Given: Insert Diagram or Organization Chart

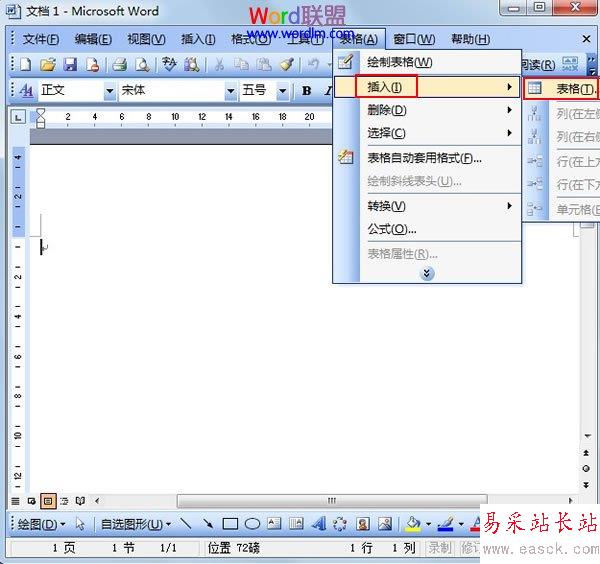Looking at the screenshot, I should point(340,524).
